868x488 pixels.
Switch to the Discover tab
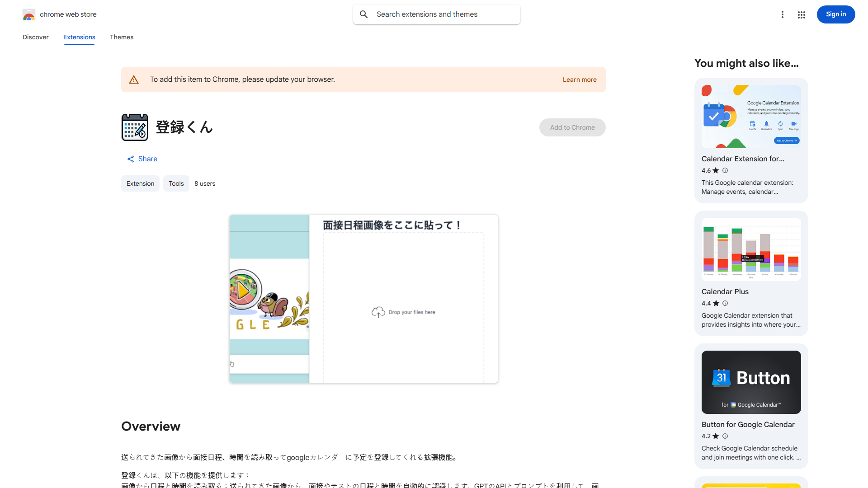click(x=35, y=37)
